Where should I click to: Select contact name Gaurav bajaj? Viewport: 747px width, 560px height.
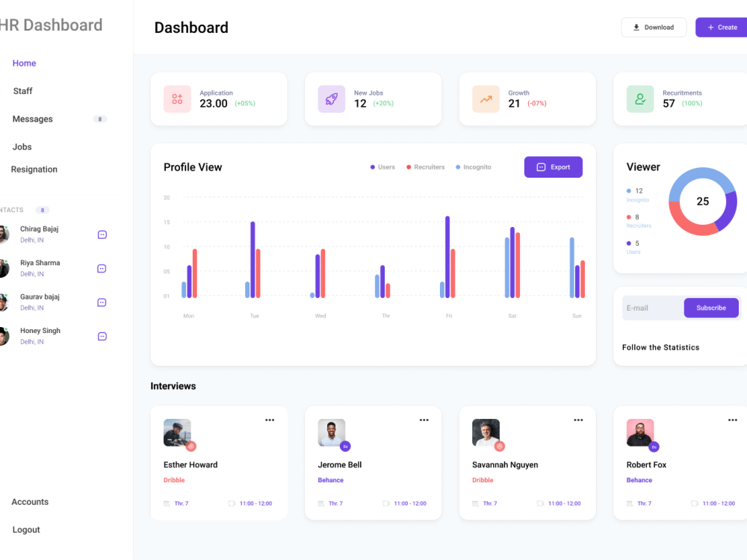tap(40, 296)
